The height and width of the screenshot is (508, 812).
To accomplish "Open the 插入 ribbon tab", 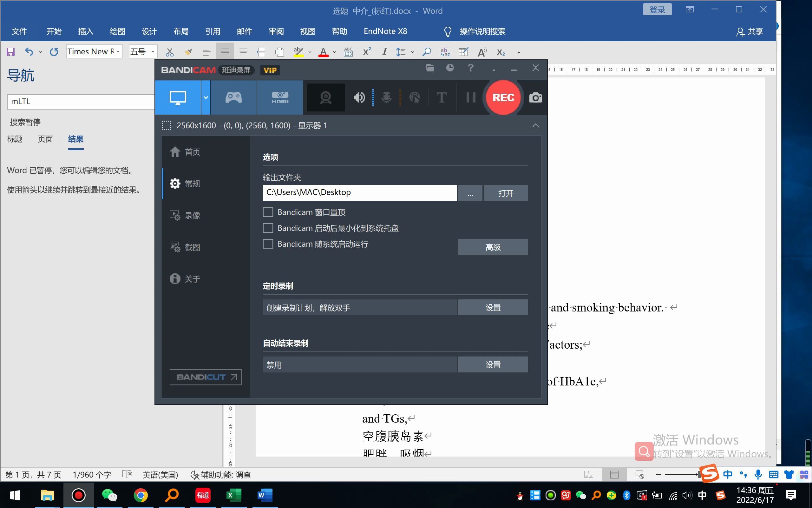I will 86,31.
